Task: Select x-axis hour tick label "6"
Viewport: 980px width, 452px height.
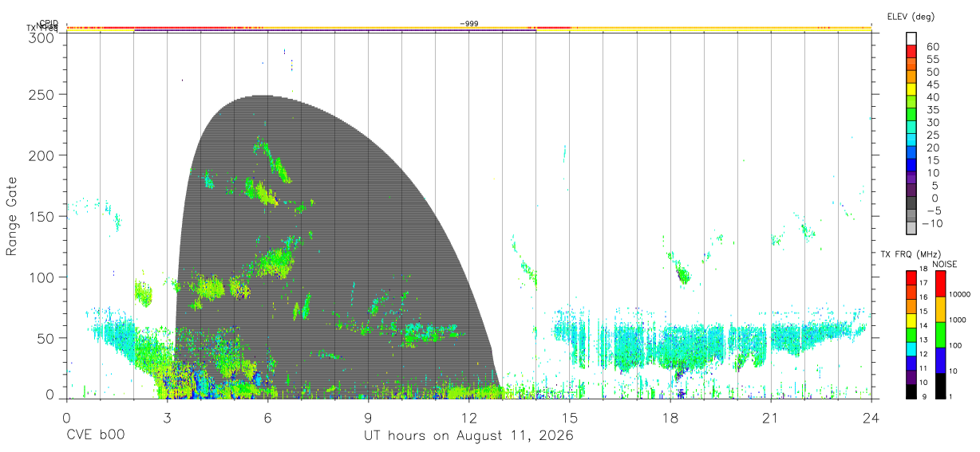Action: (268, 418)
